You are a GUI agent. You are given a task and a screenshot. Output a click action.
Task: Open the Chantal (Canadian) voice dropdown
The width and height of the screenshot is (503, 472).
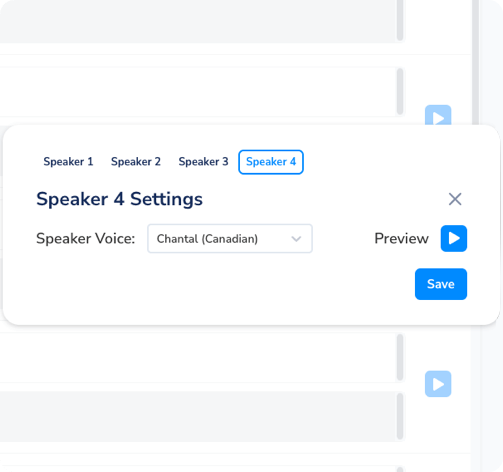(230, 239)
